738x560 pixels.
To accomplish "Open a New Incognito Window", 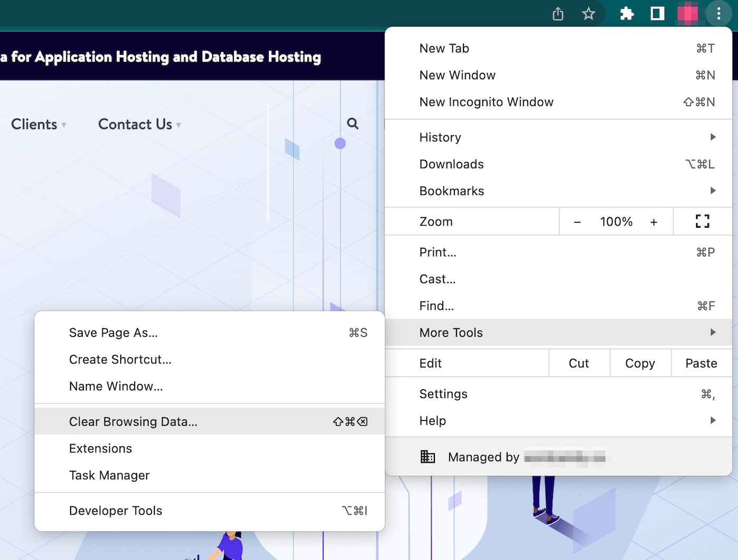I will click(x=486, y=102).
